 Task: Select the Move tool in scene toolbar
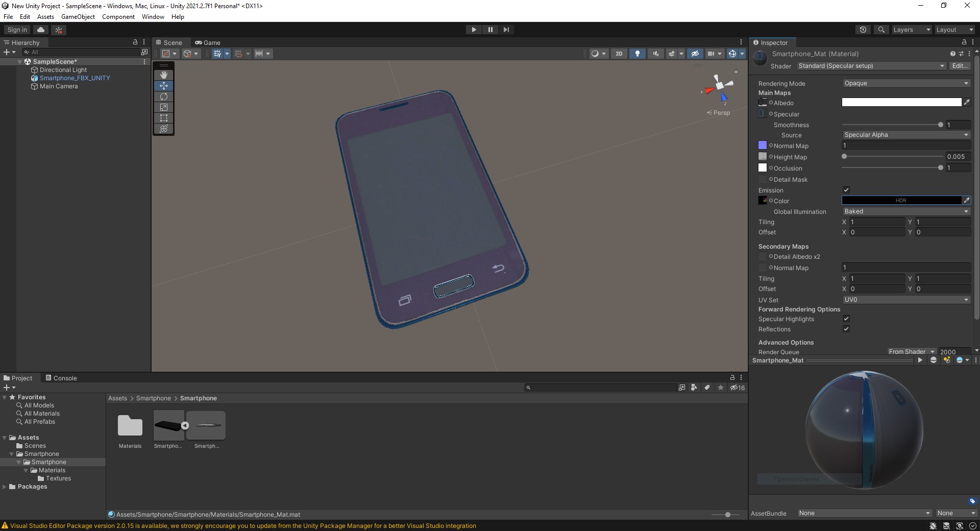(x=164, y=85)
